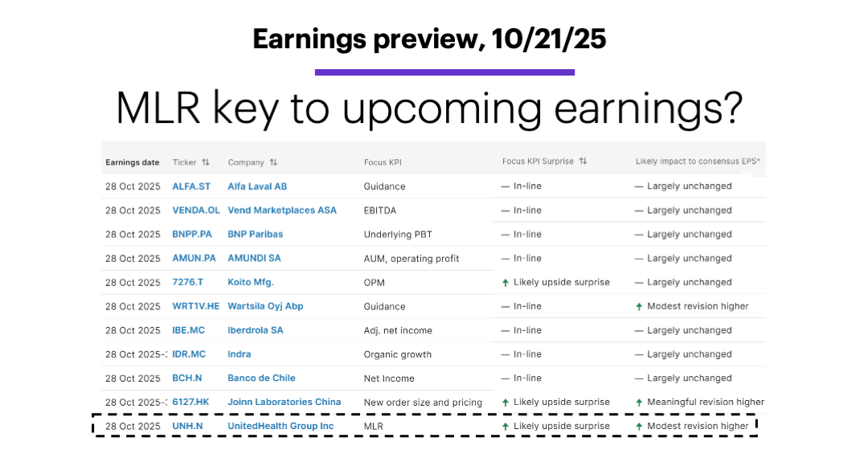Open the Iberdrola SA company link

click(x=256, y=330)
